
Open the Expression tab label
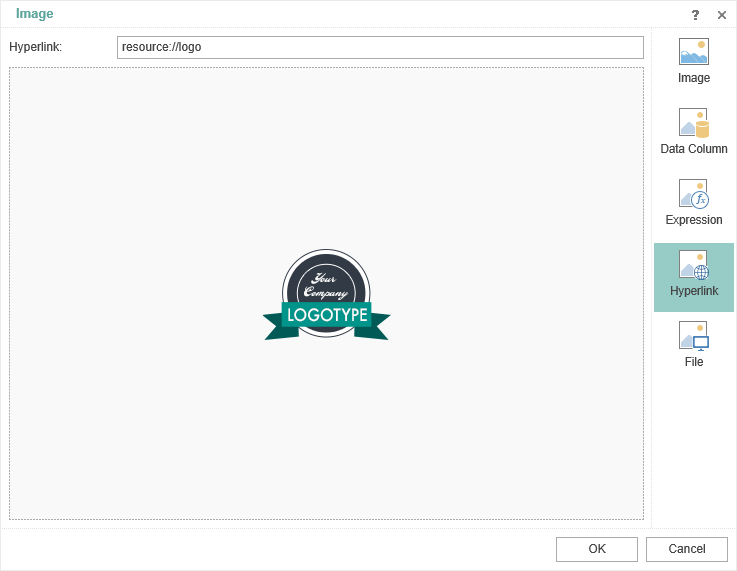coord(693,220)
